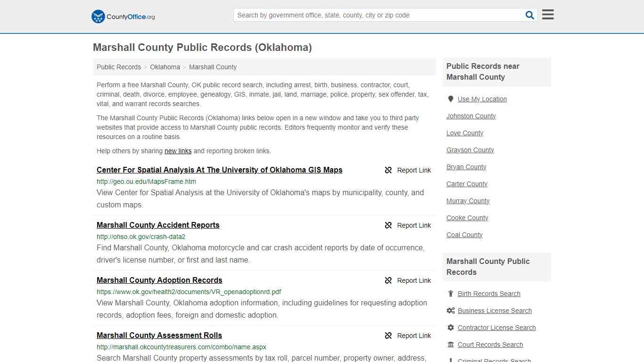Open Birth Records Search

click(x=489, y=294)
